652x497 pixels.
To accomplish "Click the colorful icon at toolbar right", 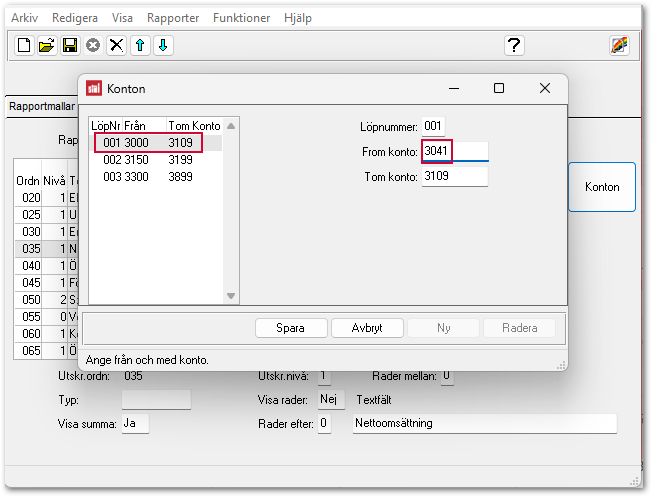I will 619,45.
